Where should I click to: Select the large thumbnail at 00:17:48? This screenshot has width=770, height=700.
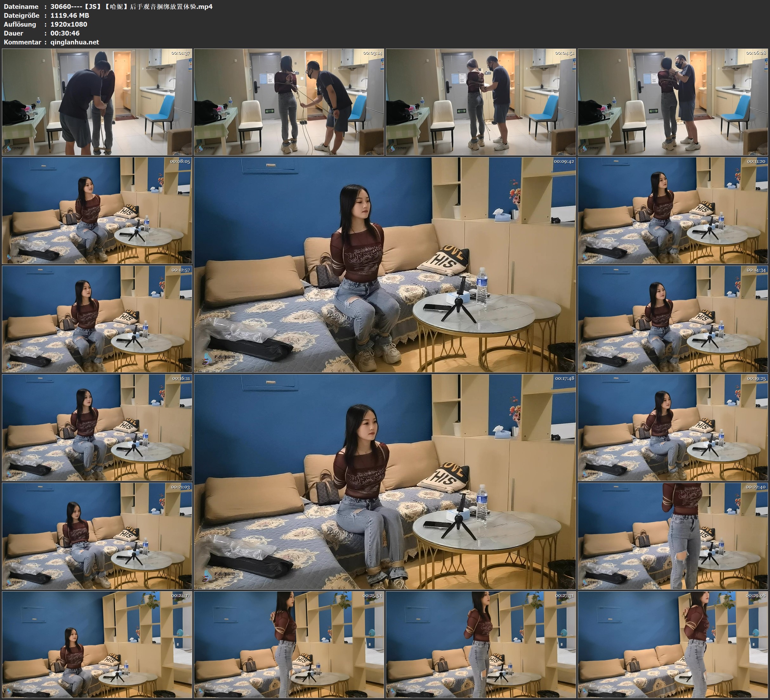point(385,481)
